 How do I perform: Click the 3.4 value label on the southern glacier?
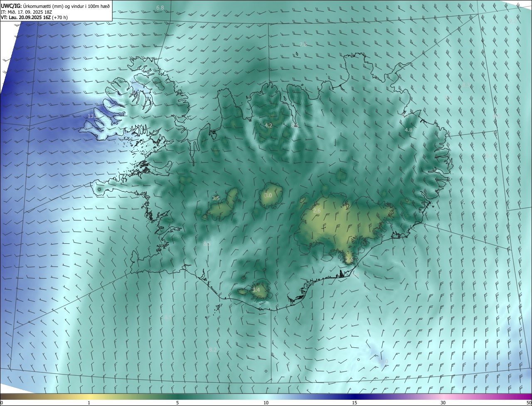(x=256, y=290)
